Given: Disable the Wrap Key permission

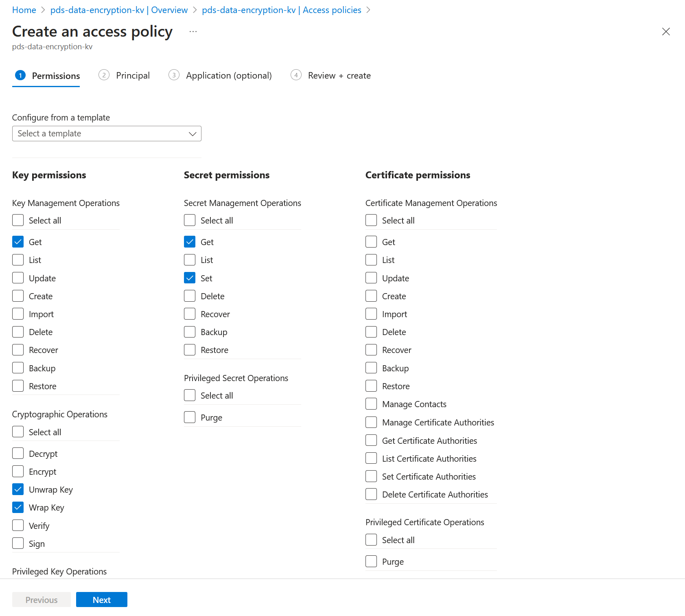Looking at the screenshot, I should [x=18, y=507].
